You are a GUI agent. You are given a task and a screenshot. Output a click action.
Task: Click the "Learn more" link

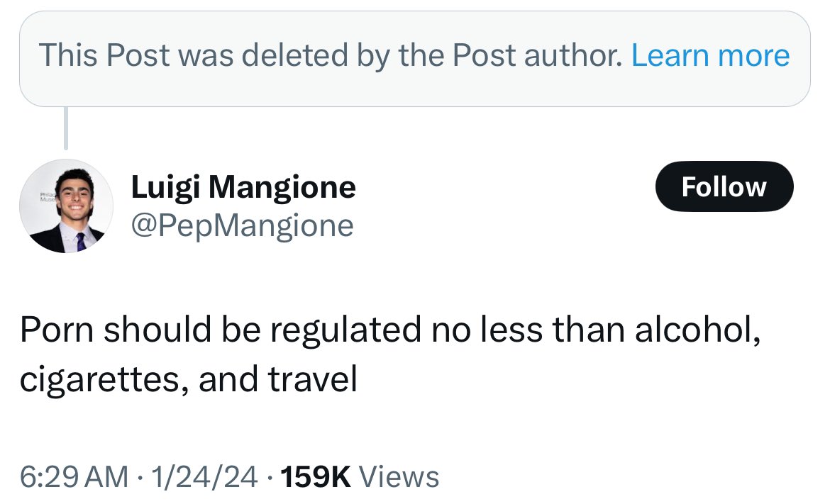pos(710,55)
